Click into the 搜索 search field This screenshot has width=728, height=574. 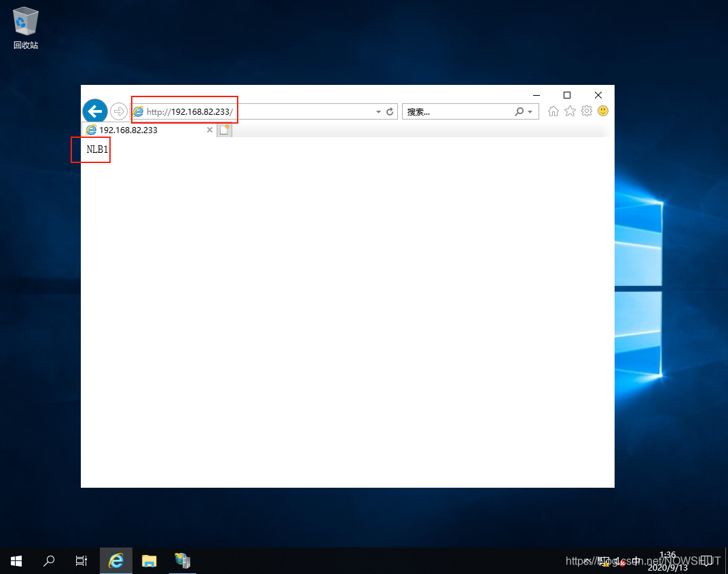[x=455, y=112]
